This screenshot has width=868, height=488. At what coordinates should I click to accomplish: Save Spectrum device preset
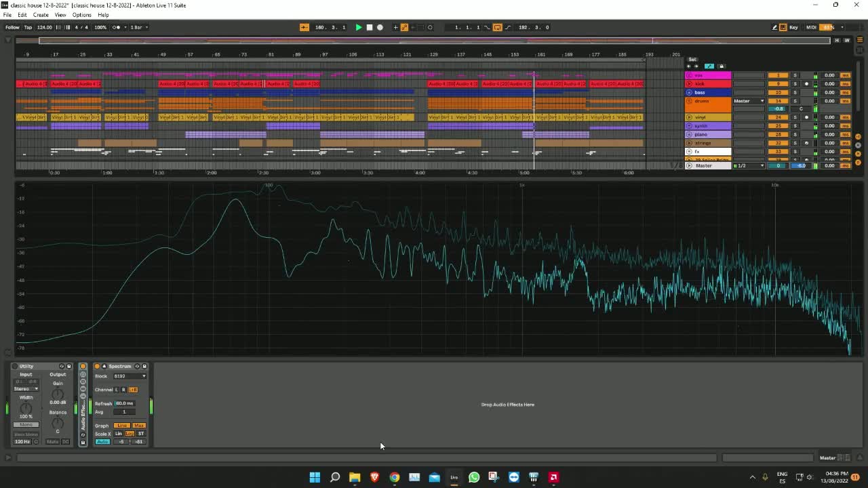[144, 367]
